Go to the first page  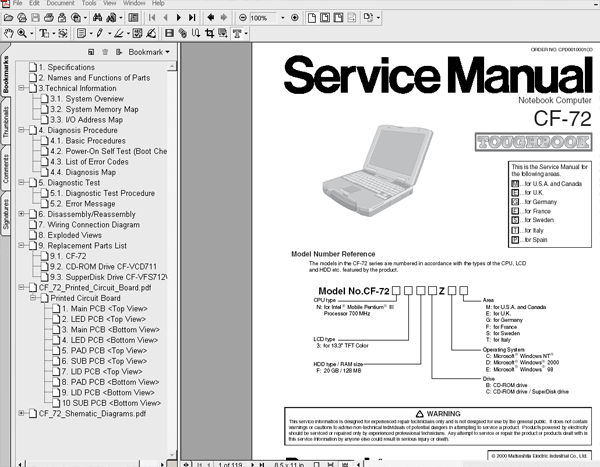point(152,18)
